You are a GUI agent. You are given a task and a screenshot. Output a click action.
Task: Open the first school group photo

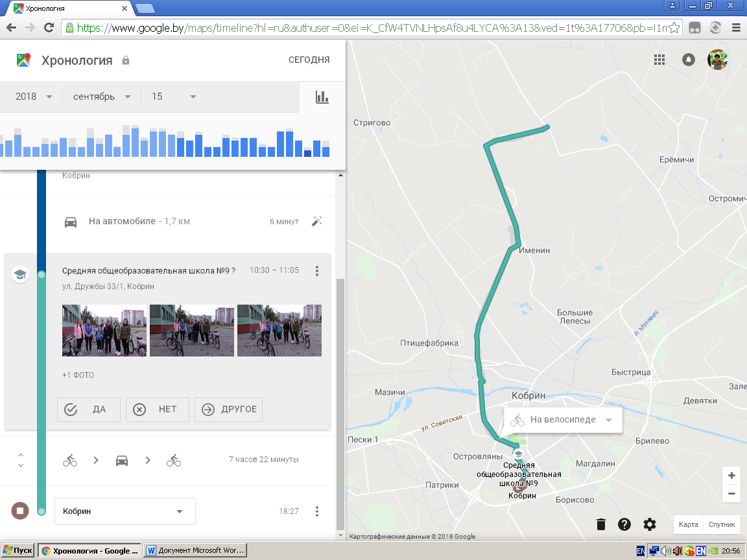(104, 331)
